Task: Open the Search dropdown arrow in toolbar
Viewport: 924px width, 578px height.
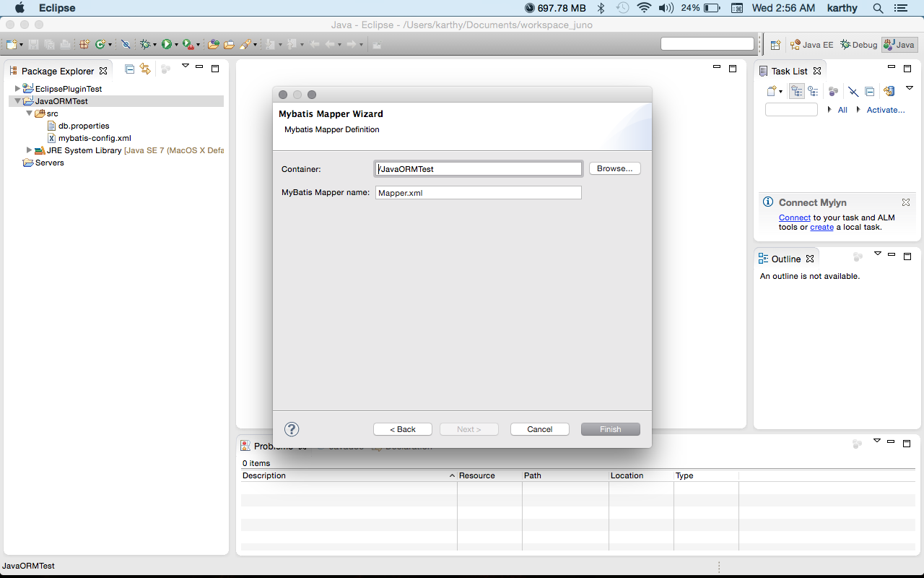Action: coord(255,45)
